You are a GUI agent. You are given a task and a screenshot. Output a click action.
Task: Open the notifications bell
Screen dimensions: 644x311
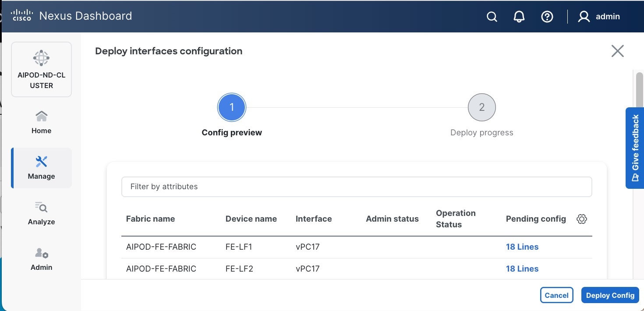click(519, 17)
